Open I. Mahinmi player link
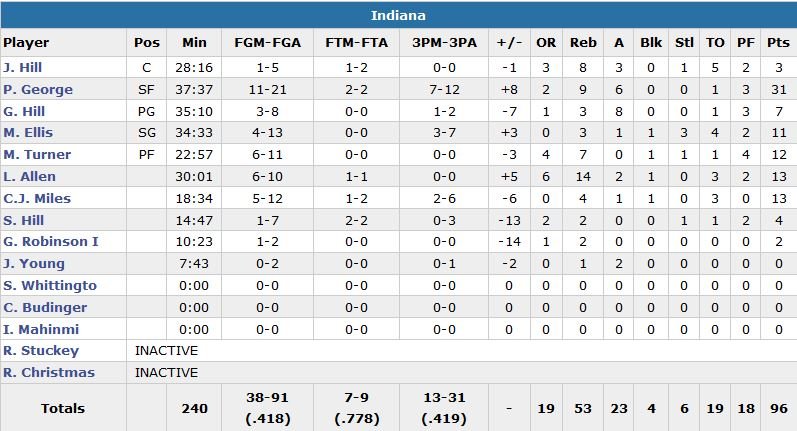This screenshot has height=431, width=797. 41,329
